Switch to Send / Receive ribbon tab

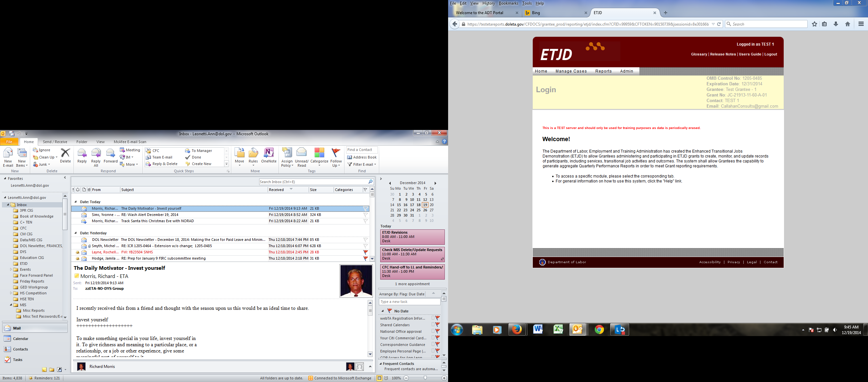(55, 142)
